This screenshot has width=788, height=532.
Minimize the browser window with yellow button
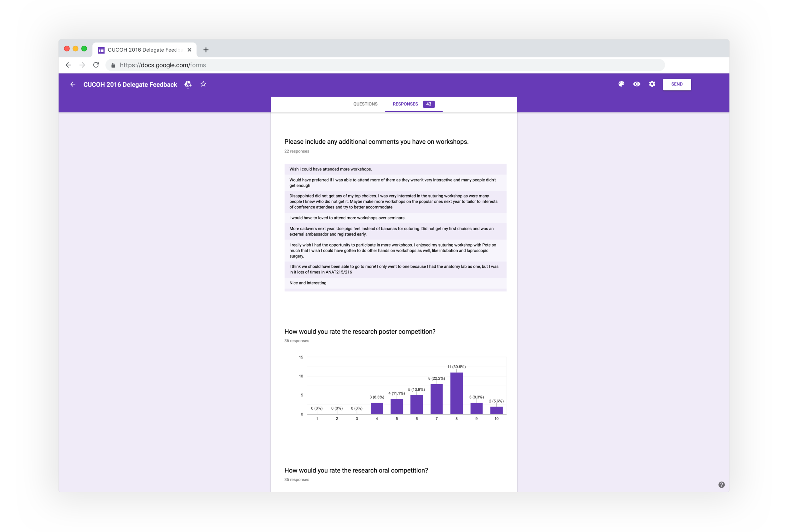coord(76,49)
